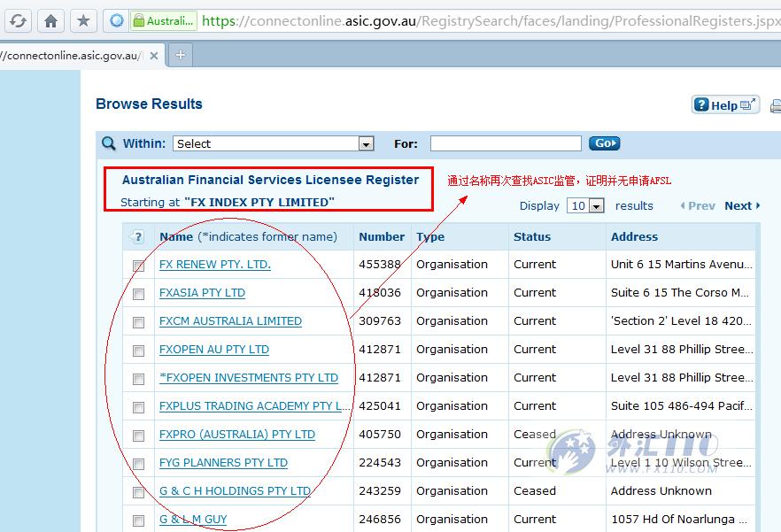Click the question mark column header icon

[137, 236]
